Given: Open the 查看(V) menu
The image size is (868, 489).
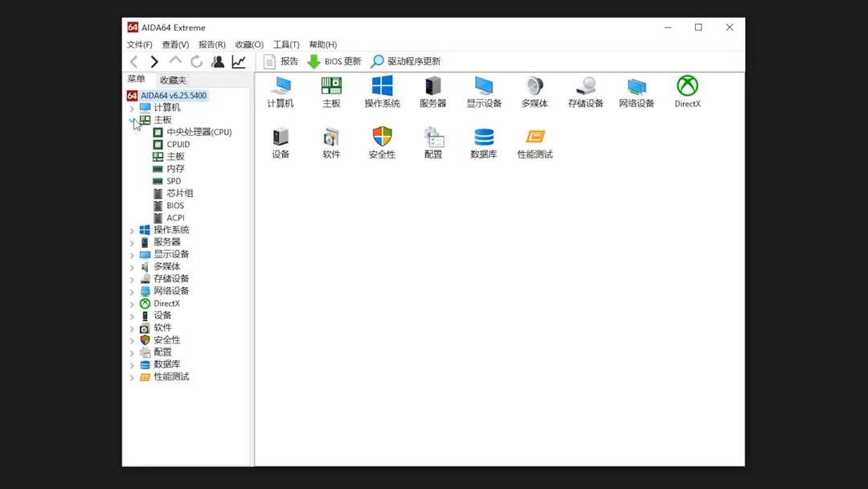Looking at the screenshot, I should click(x=175, y=44).
